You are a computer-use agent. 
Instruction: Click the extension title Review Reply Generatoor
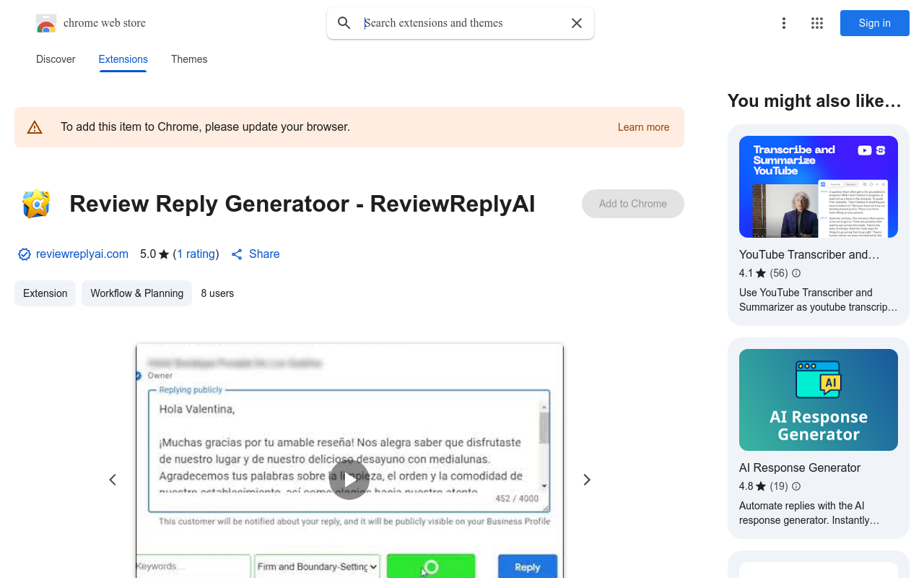pos(302,204)
